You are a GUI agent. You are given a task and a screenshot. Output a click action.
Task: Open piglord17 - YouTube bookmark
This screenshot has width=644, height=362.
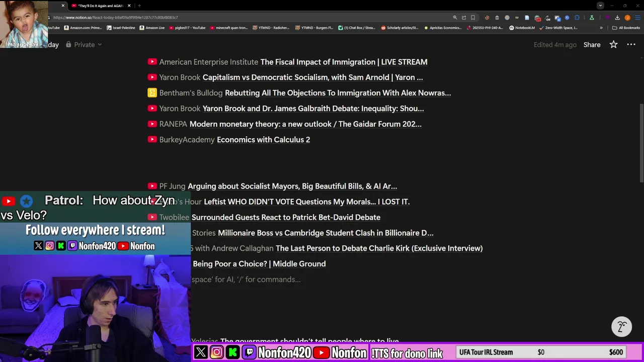[188, 28]
